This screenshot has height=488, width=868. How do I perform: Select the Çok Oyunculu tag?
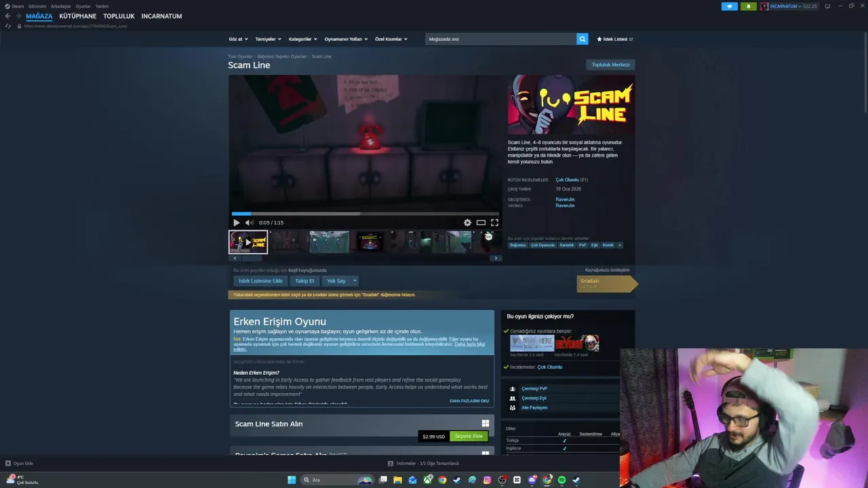click(542, 245)
